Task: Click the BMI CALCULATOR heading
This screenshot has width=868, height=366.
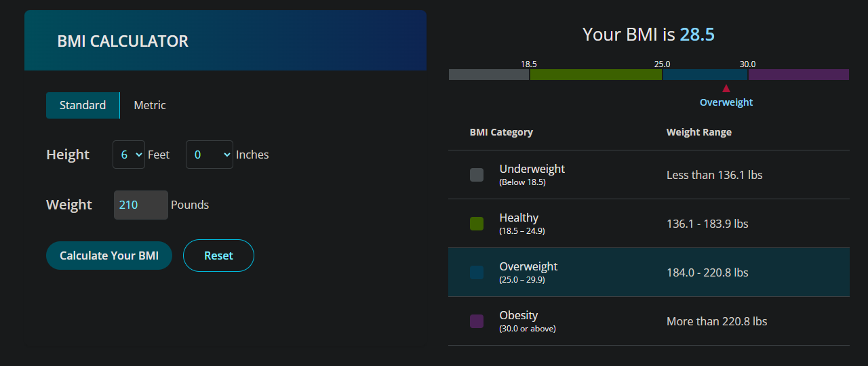Action: click(123, 41)
